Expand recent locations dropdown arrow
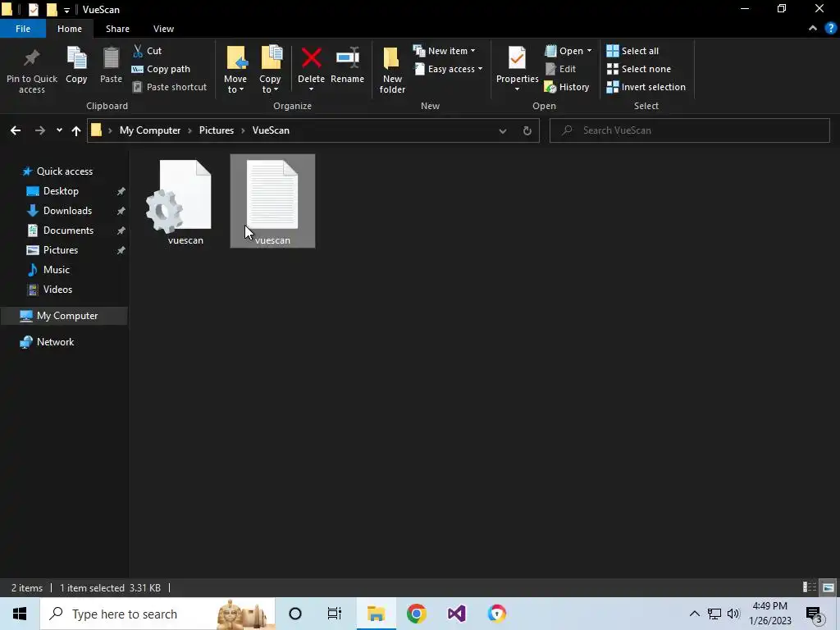Viewport: 840px width, 630px height. coord(59,130)
